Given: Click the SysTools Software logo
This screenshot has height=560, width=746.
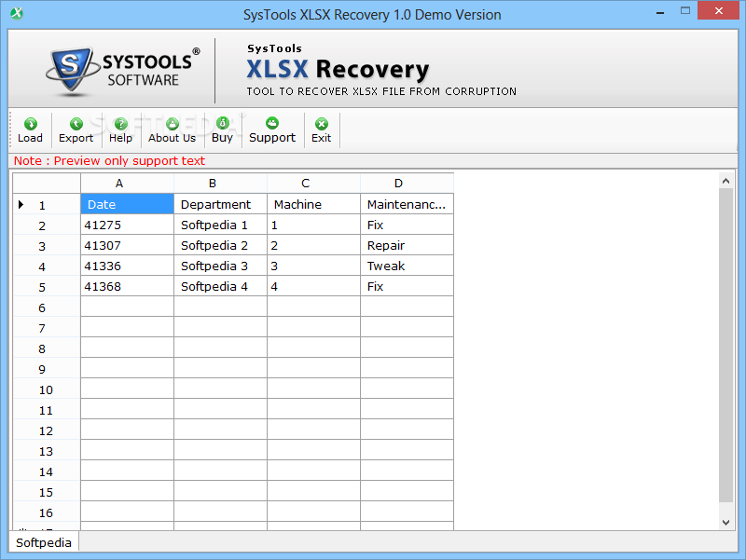Looking at the screenshot, I should point(123,72).
